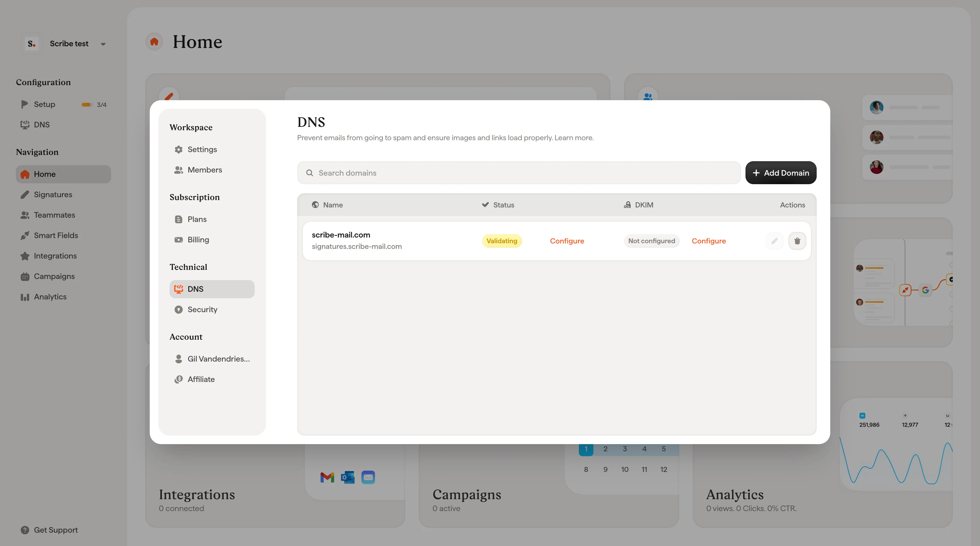Viewport: 980px width, 546px height.
Task: Focus the Search domains input field
Action: tap(519, 173)
